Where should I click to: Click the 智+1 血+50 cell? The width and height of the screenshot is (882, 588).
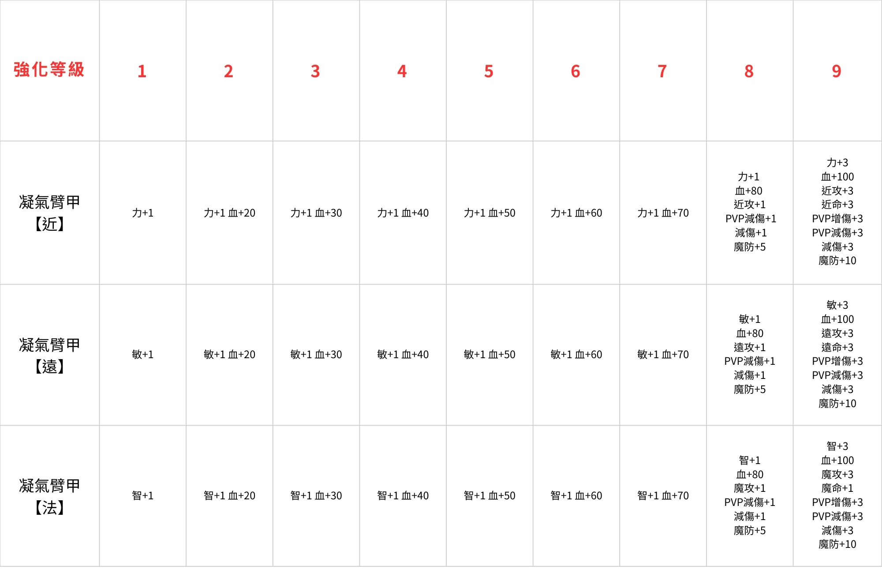click(x=490, y=496)
